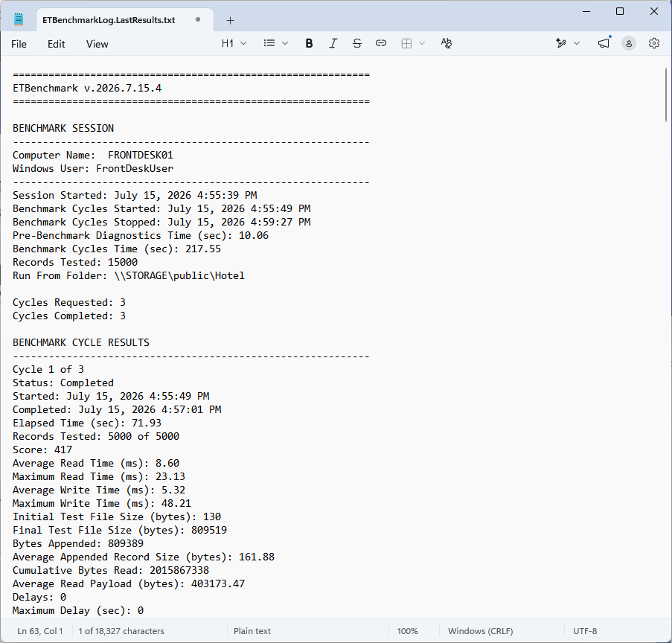Open the View menu
672x643 pixels.
click(97, 44)
